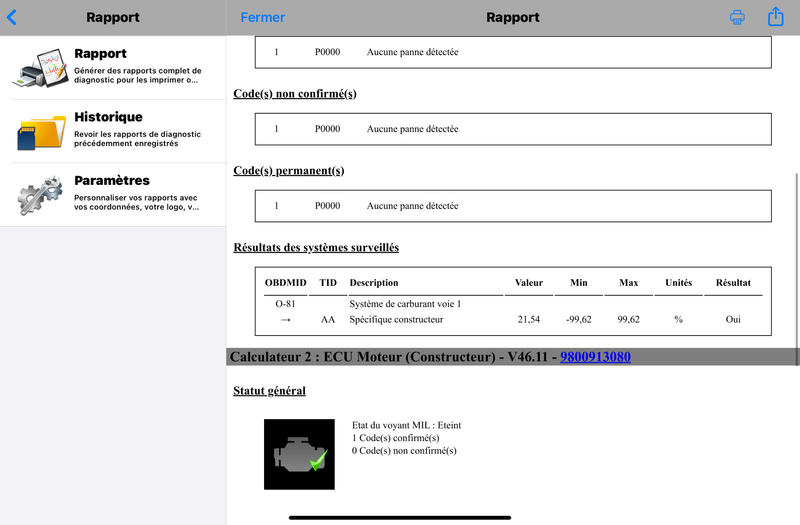Click the Valeur column header
The width and height of the screenshot is (800, 525).
(529, 283)
